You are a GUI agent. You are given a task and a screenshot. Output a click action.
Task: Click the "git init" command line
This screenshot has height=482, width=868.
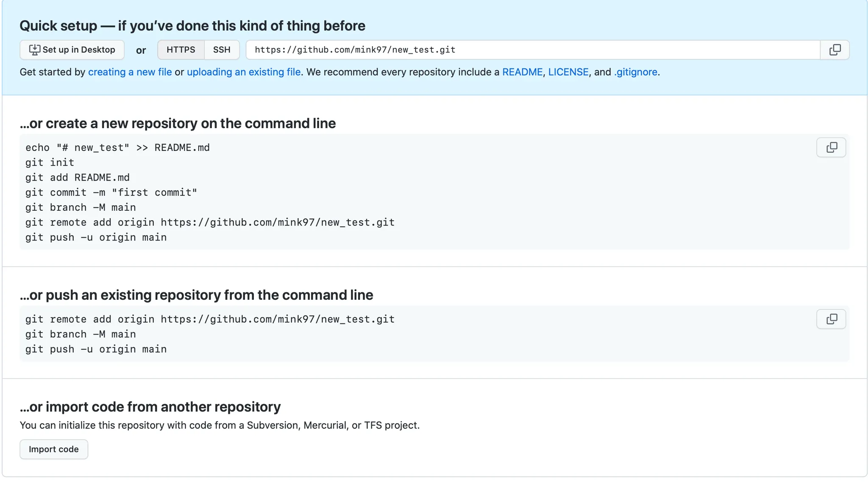pyautogui.click(x=50, y=163)
